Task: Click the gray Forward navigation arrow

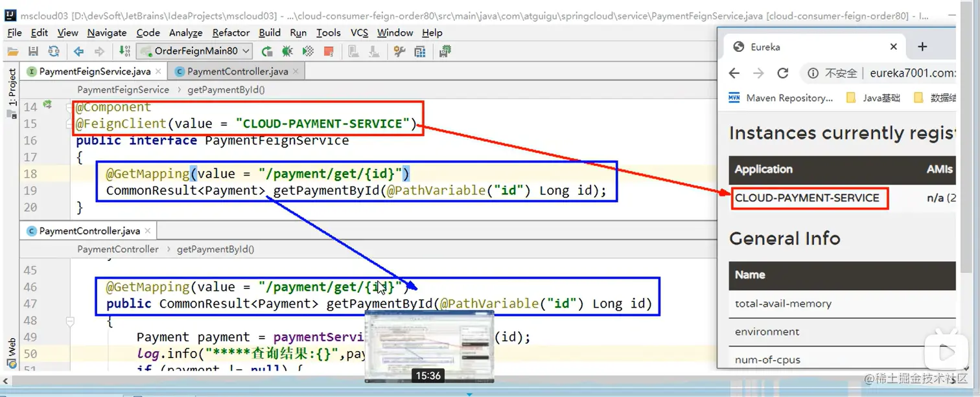Action: pyautogui.click(x=99, y=51)
